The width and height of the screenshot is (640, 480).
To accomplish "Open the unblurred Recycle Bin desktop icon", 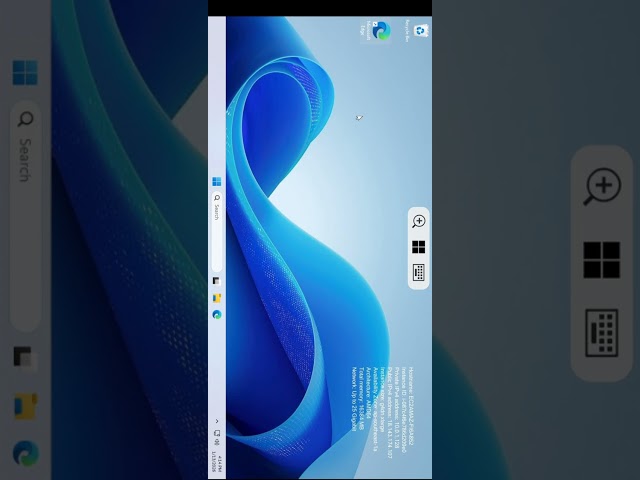I will point(416,31).
